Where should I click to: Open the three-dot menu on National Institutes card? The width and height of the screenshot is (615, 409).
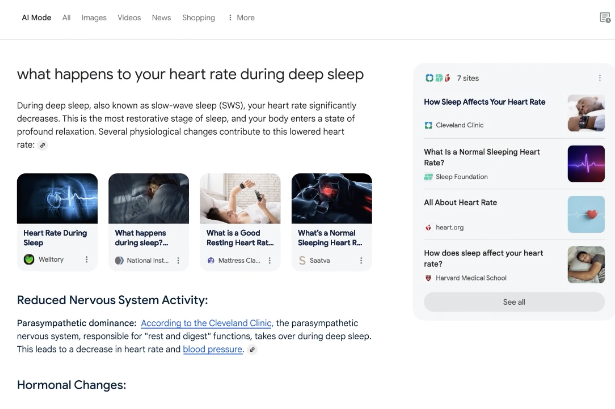tap(178, 260)
